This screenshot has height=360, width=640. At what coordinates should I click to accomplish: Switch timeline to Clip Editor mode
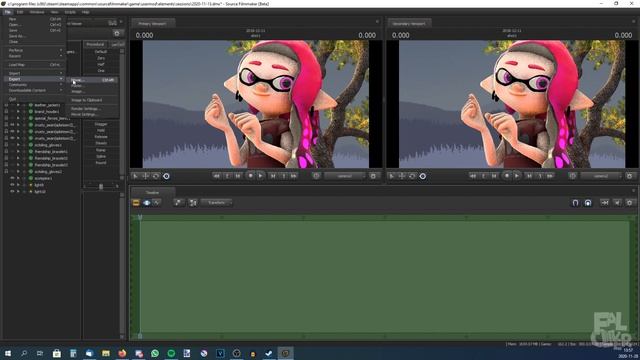click(136, 202)
